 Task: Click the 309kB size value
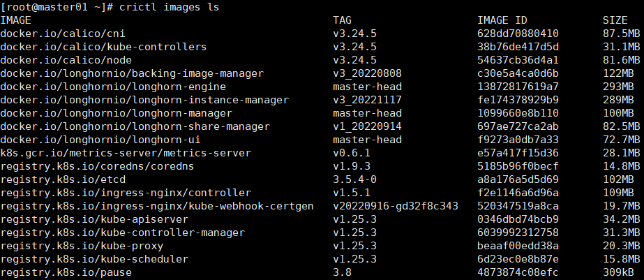621,272
